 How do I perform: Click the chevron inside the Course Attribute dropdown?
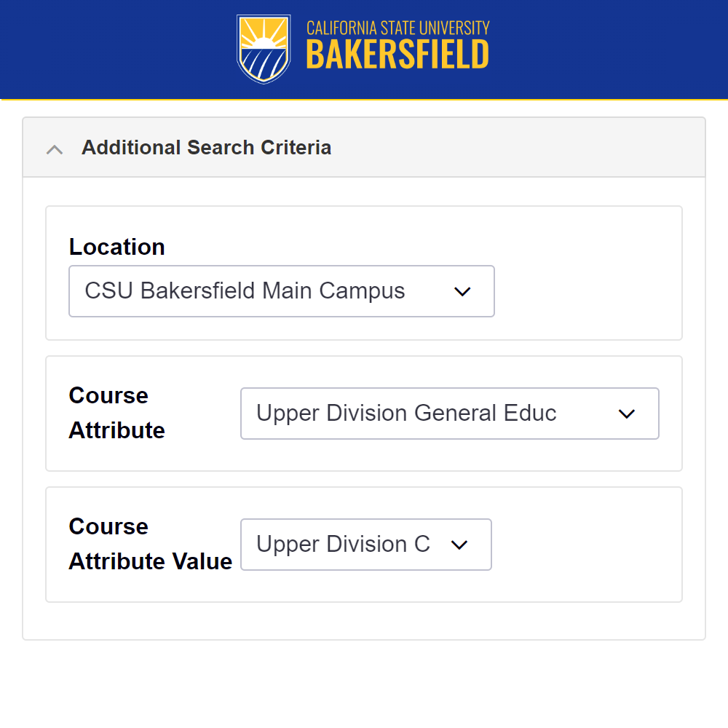tap(627, 414)
